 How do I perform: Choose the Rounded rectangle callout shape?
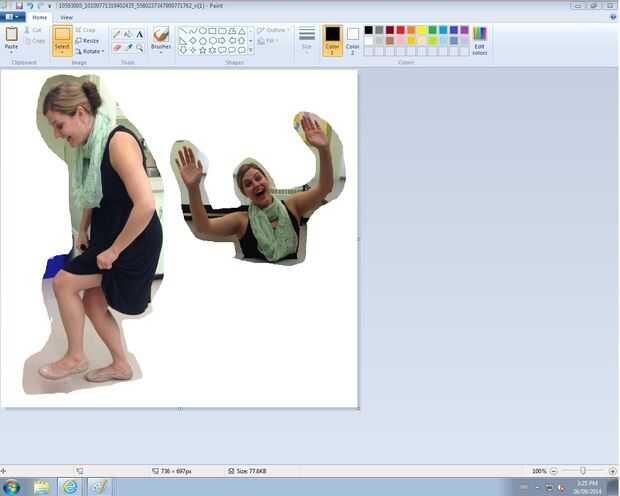click(222, 50)
